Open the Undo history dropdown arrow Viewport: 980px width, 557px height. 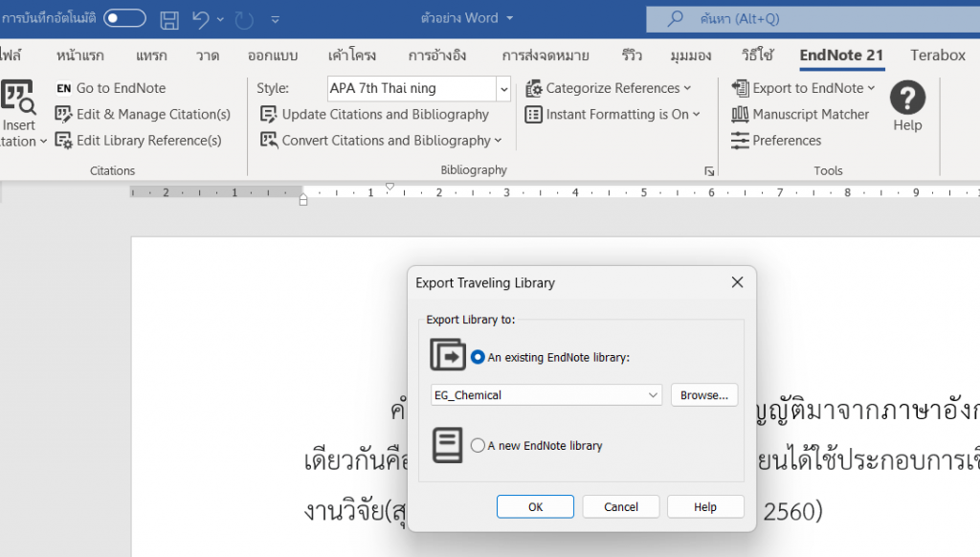(221, 19)
